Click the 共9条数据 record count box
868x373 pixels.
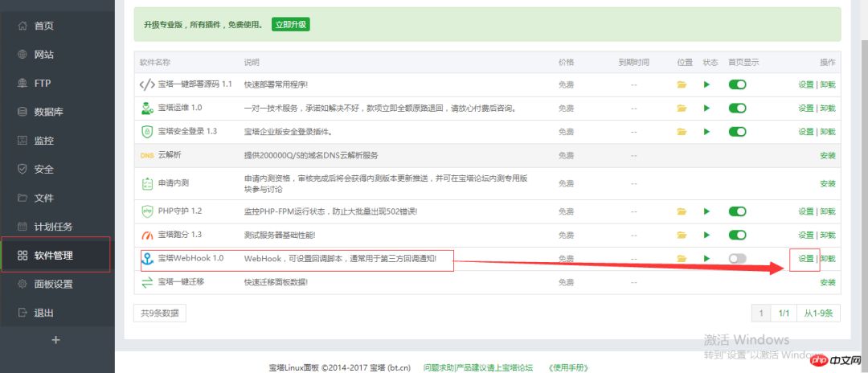click(x=160, y=314)
